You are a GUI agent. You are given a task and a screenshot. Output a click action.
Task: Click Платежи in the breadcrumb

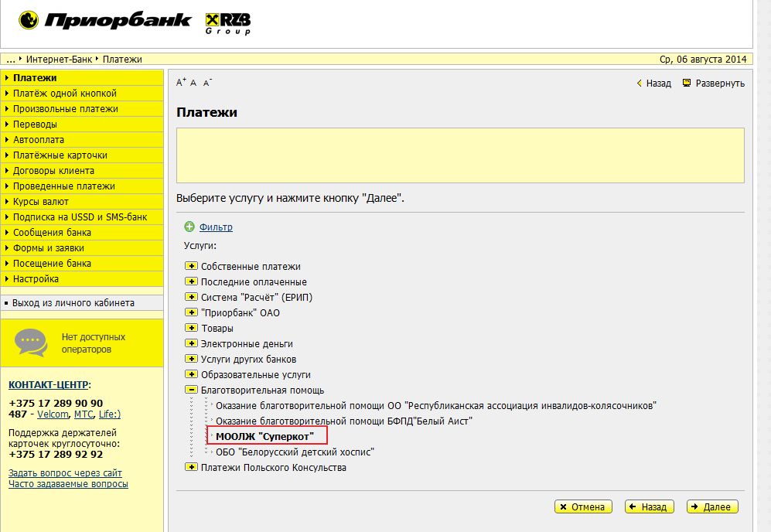click(x=122, y=60)
